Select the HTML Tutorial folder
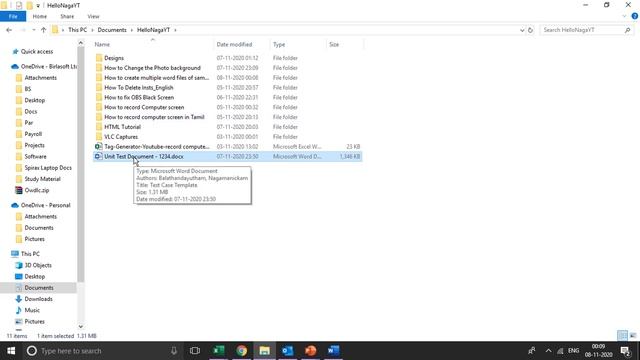 (x=122, y=127)
